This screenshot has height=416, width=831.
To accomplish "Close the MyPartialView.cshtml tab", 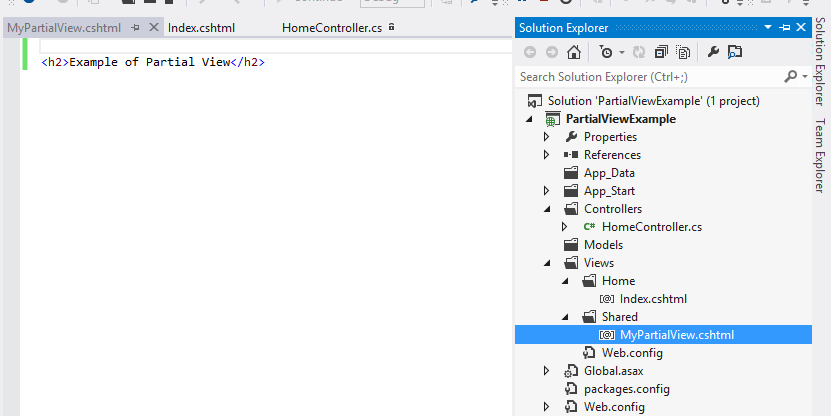I will tap(153, 28).
